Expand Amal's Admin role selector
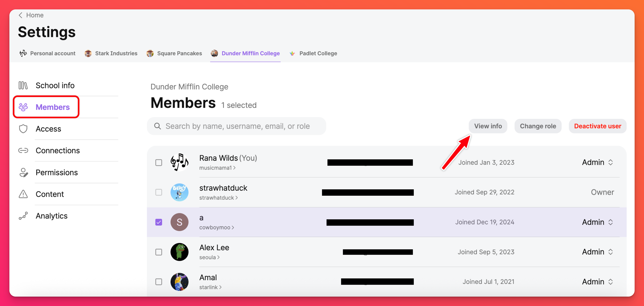Viewport: 644px width, 306px height. click(597, 282)
